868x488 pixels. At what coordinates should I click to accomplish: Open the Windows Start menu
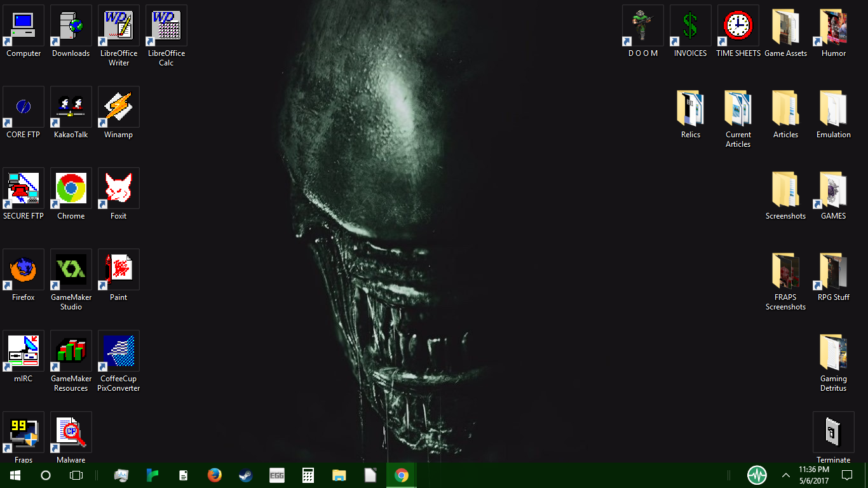point(15,475)
